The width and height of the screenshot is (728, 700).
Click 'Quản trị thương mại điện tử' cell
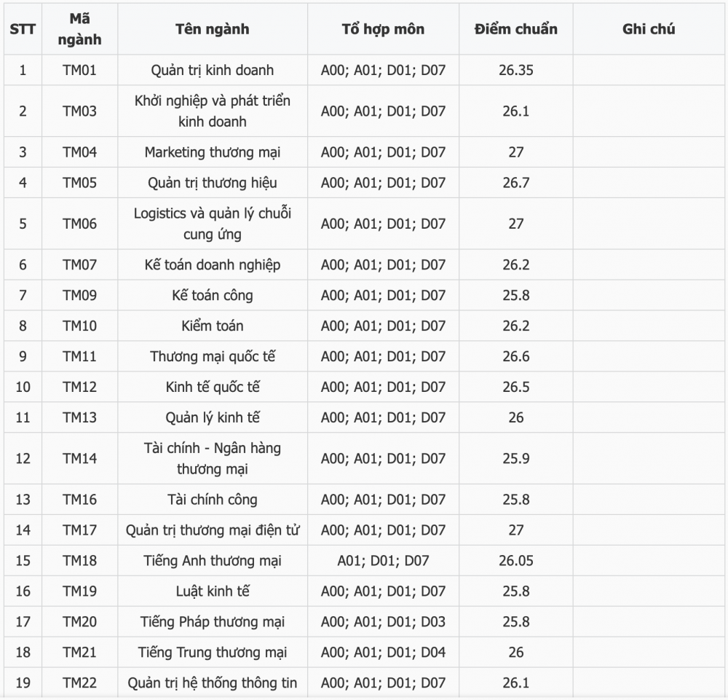click(x=212, y=530)
